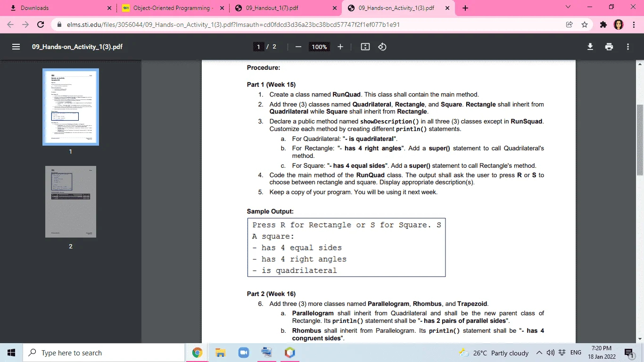Screen dimensions: 644x362
Task: Close the Downloads tab
Action: [109, 8]
